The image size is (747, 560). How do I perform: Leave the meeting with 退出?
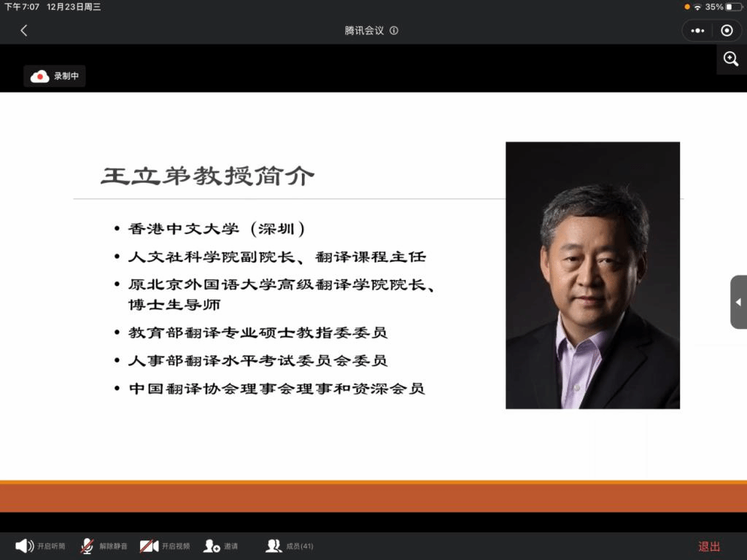(709, 546)
